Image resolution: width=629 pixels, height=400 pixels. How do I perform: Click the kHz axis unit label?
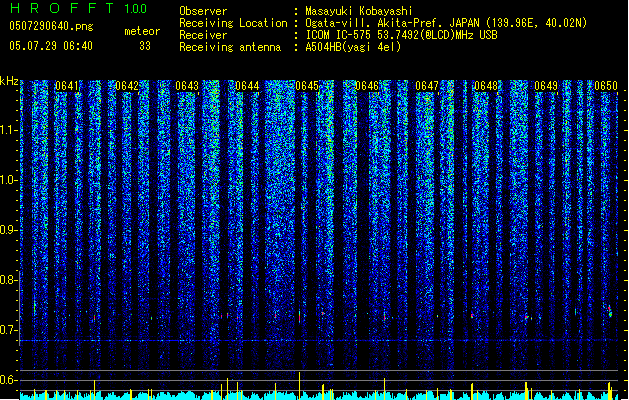click(x=9, y=81)
